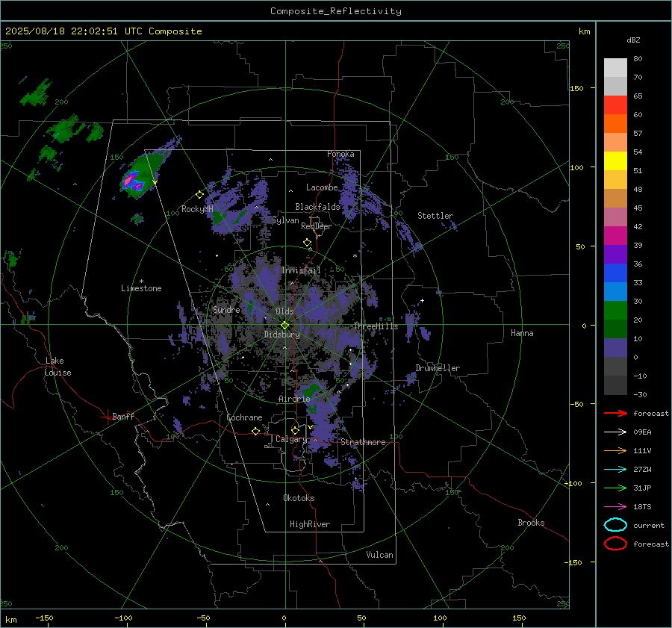
Task: Click the Hanna town label
Action: click(x=522, y=333)
